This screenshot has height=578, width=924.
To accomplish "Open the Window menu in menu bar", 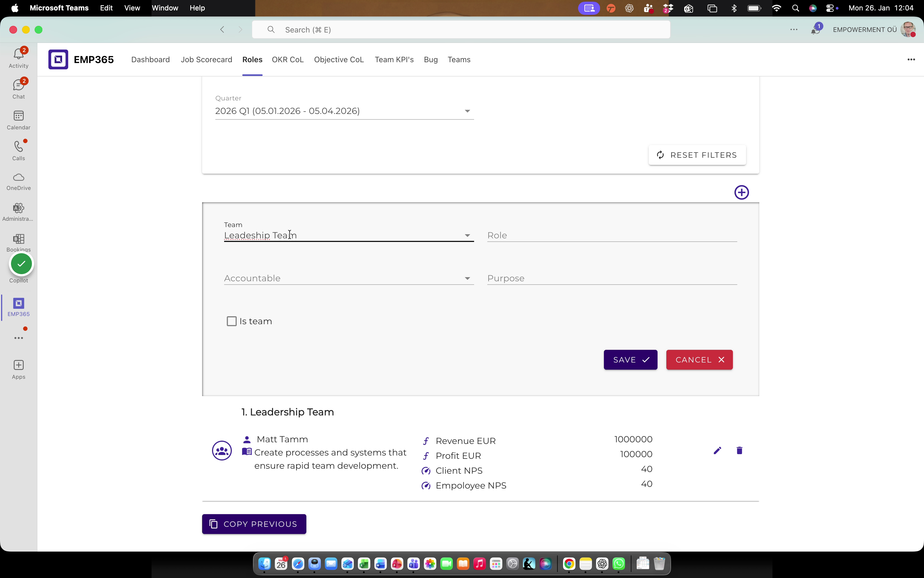I will (x=165, y=8).
